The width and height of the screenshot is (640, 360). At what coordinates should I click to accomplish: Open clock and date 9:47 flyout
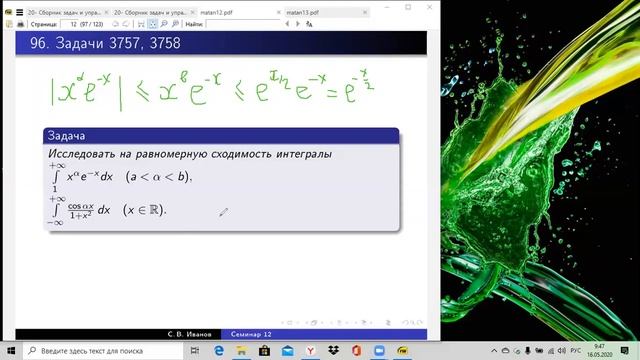click(x=599, y=351)
